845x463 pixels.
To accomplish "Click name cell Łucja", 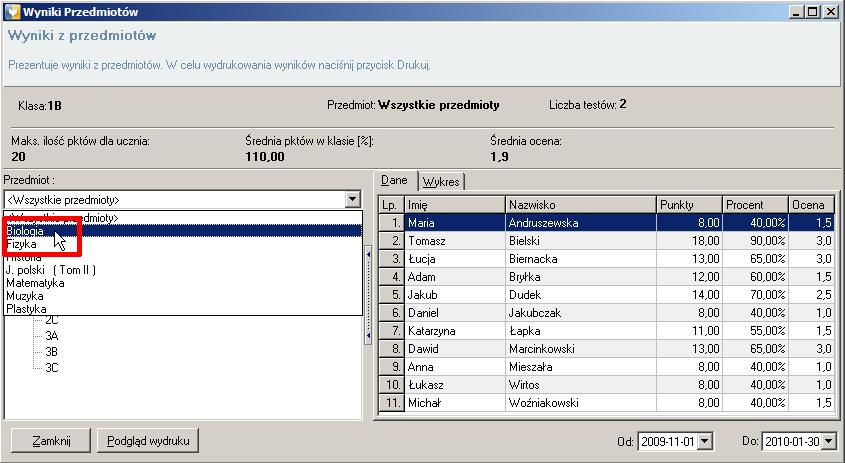I will pos(455,259).
